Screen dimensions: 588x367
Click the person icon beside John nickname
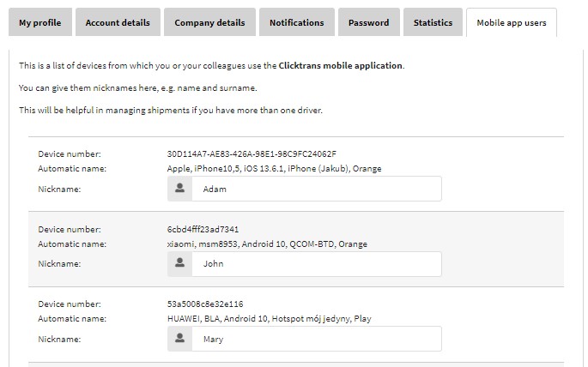pyautogui.click(x=180, y=264)
